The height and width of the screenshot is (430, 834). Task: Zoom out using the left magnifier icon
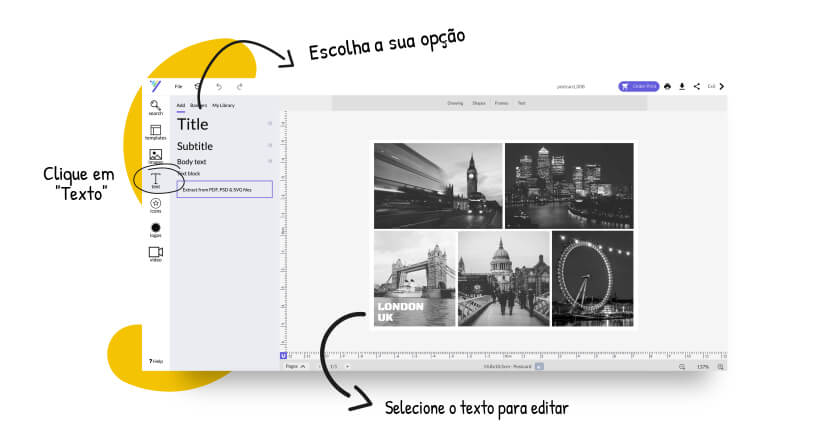tap(682, 367)
